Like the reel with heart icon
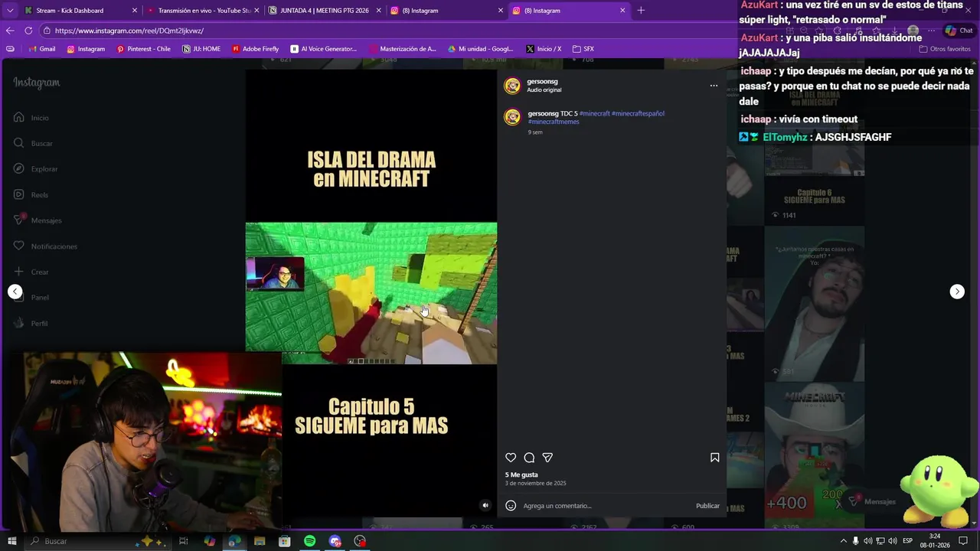This screenshot has height=551, width=980. (x=511, y=458)
